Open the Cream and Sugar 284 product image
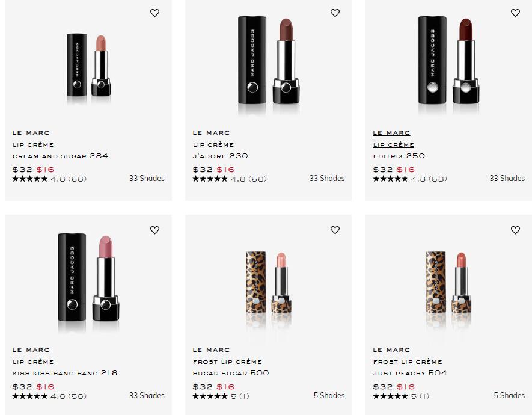The width and height of the screenshot is (532, 415). [88, 65]
